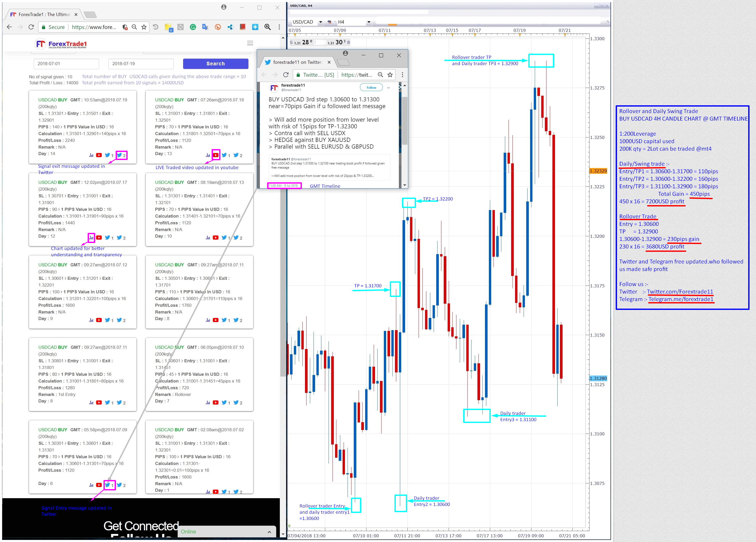This screenshot has height=542, width=756.
Task: Click the start date field 2018-07-01
Action: pos(66,64)
